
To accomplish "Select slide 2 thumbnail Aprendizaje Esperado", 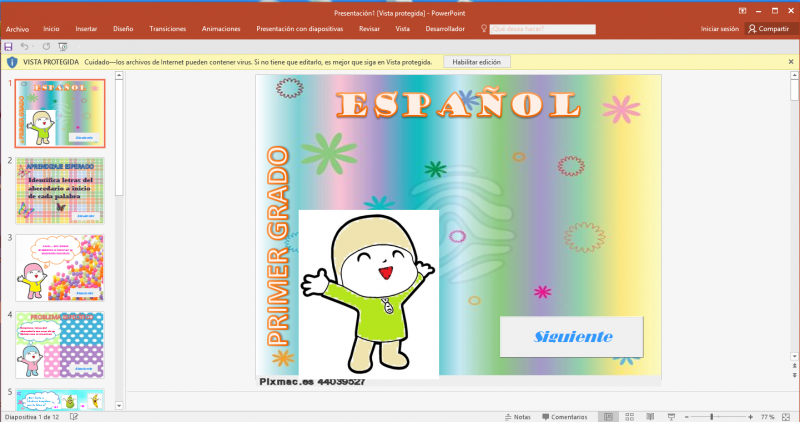I will 60,191.
